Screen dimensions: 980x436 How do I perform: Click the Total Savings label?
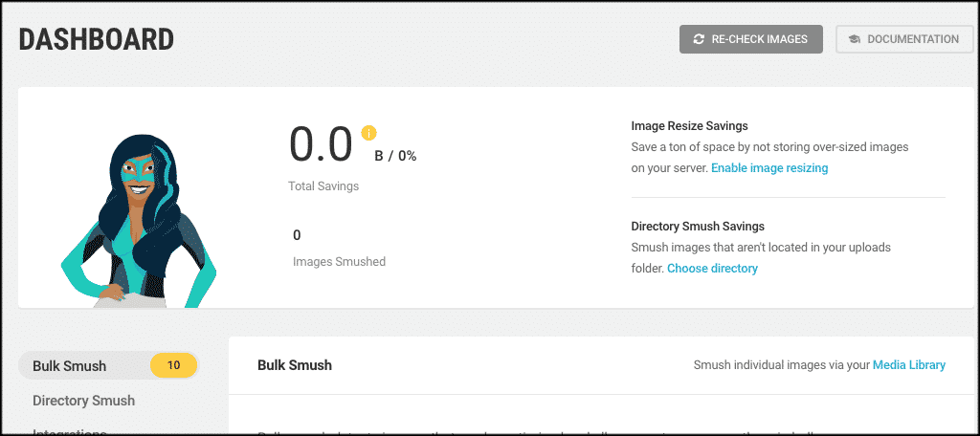pyautogui.click(x=323, y=186)
